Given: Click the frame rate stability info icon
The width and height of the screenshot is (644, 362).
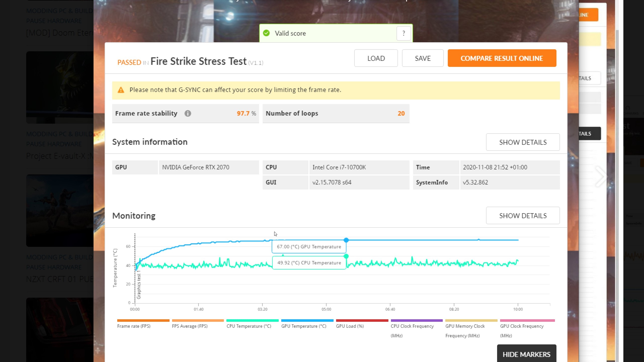Looking at the screenshot, I should click(188, 113).
